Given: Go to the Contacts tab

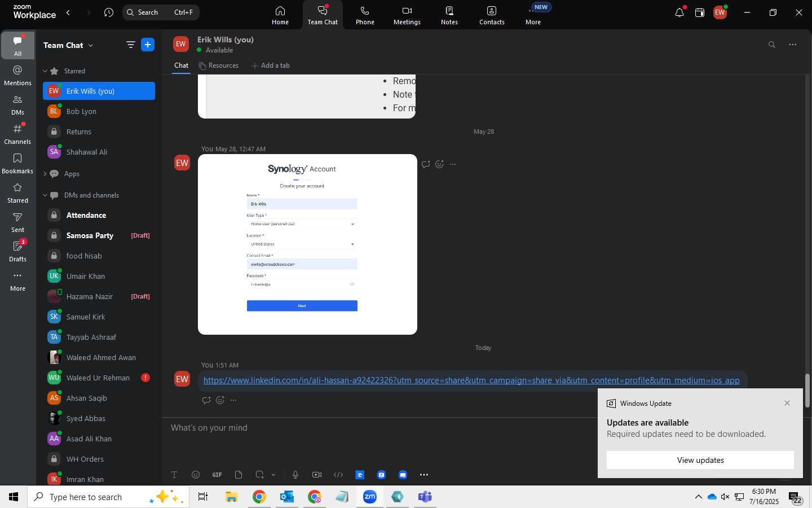Looking at the screenshot, I should 492,15.
